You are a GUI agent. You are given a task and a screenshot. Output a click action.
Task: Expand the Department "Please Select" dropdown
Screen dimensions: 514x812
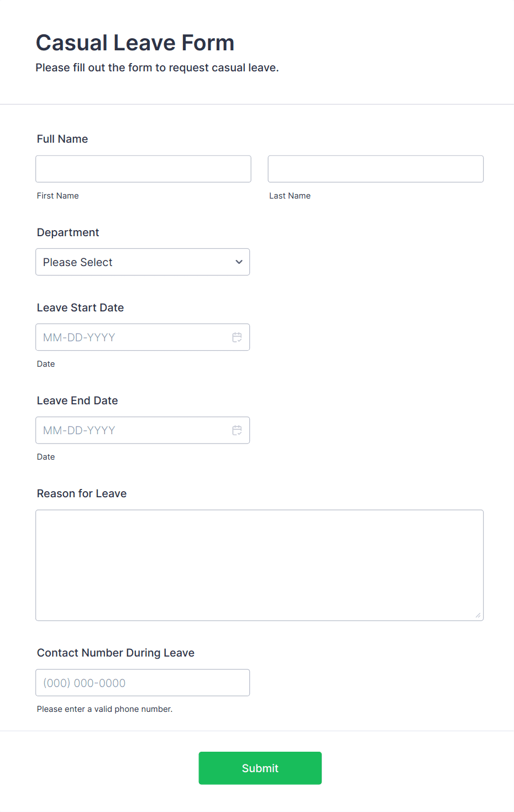[x=143, y=262]
